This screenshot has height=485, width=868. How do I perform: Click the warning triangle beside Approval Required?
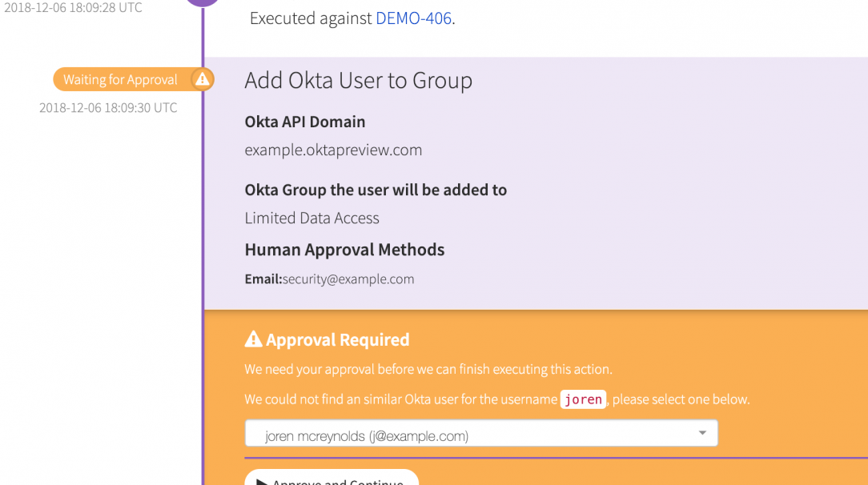coord(253,340)
